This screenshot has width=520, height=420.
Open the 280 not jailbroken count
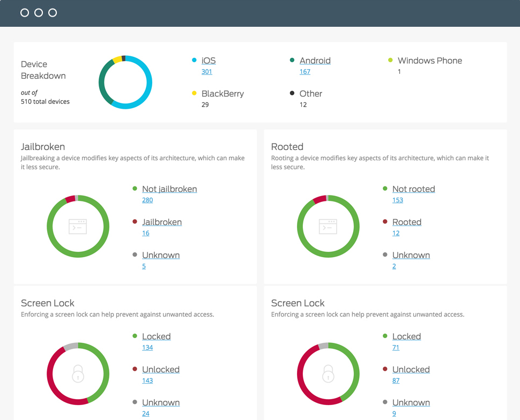coord(147,200)
